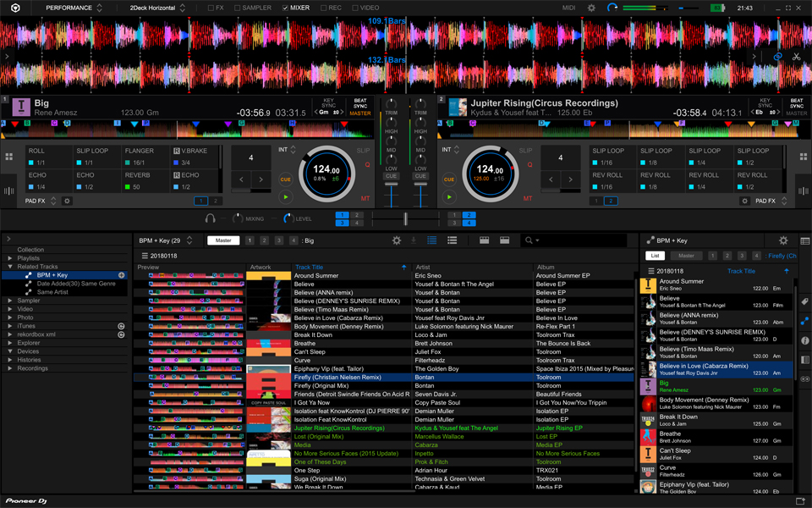The height and width of the screenshot is (508, 812).
Task: Click the track search field
Action: [x=573, y=240]
